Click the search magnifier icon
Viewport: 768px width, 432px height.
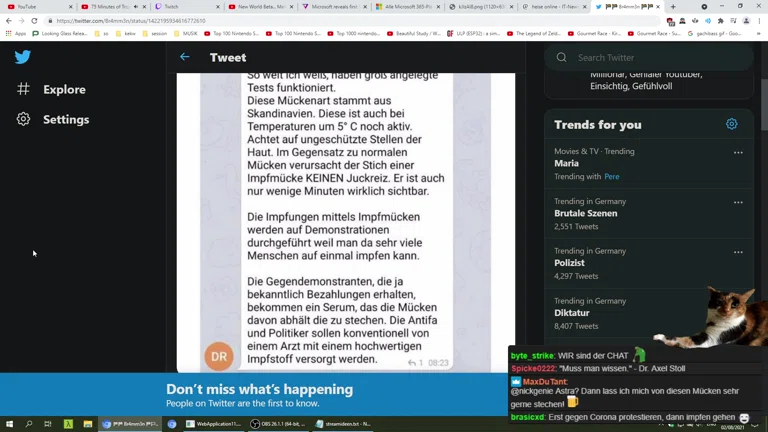coord(561,58)
